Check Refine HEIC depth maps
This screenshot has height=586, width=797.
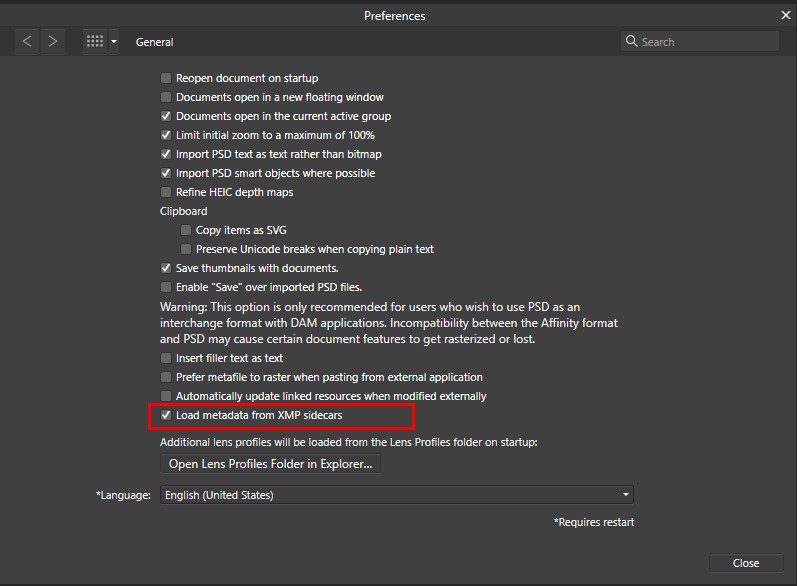click(166, 192)
